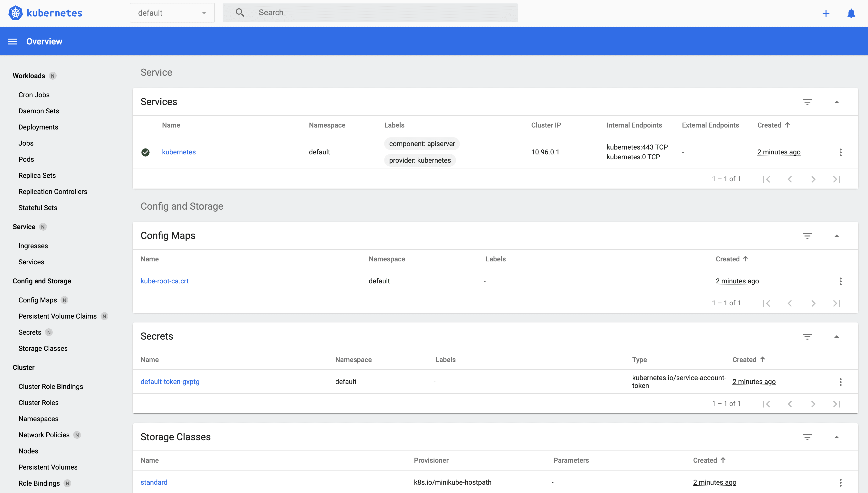Screen dimensions: 868x493
Task: Open filter for Storage Classes table
Action: 807,437
